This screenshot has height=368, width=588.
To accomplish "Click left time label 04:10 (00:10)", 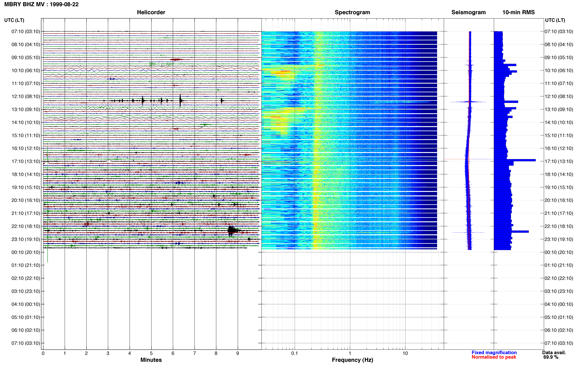I will 26,304.
